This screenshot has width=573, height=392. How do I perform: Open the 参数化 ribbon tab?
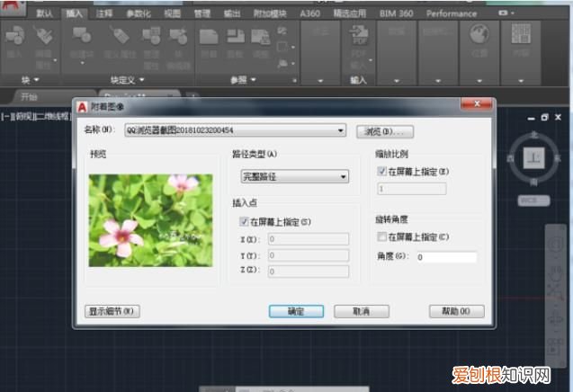coord(139,13)
